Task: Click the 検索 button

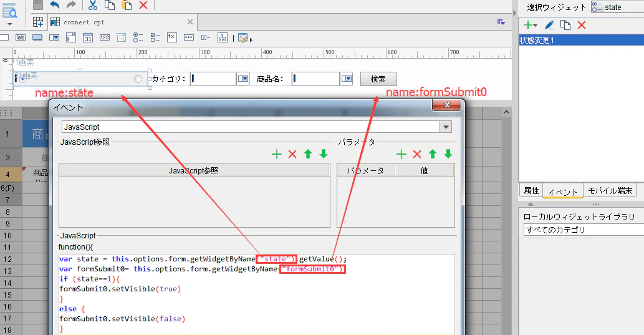Action: coord(378,79)
